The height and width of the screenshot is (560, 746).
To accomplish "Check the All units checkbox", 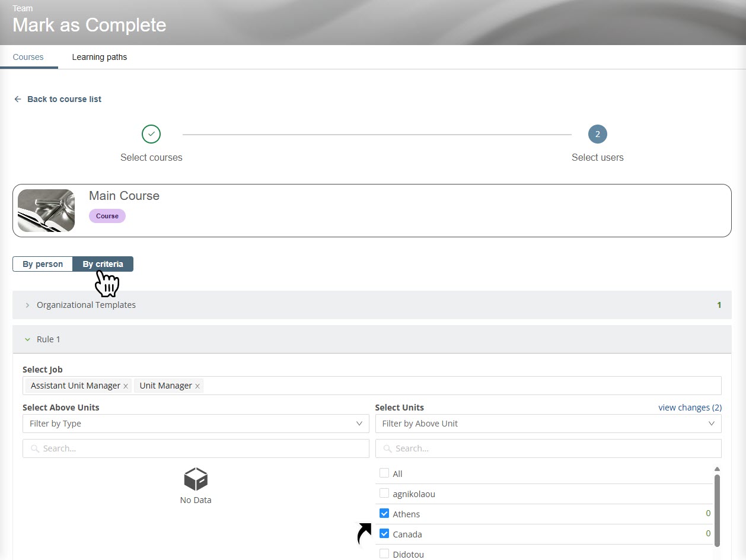I will pos(384,473).
